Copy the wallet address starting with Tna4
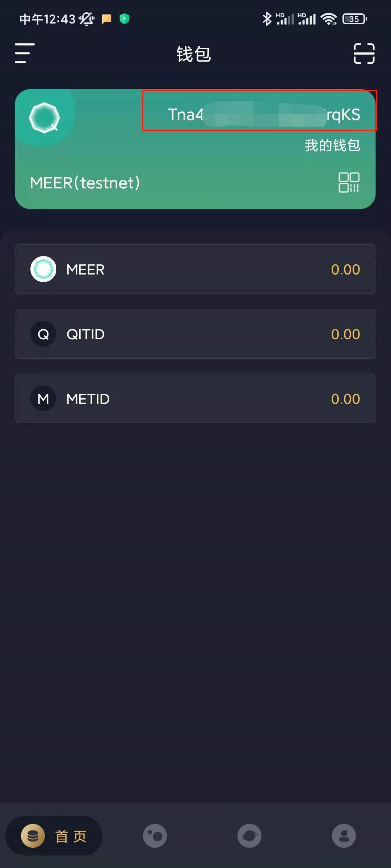 [264, 114]
